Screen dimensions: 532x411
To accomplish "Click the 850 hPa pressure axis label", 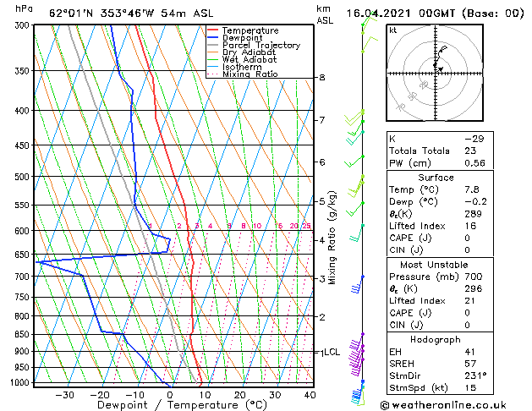I will pos(22,334).
